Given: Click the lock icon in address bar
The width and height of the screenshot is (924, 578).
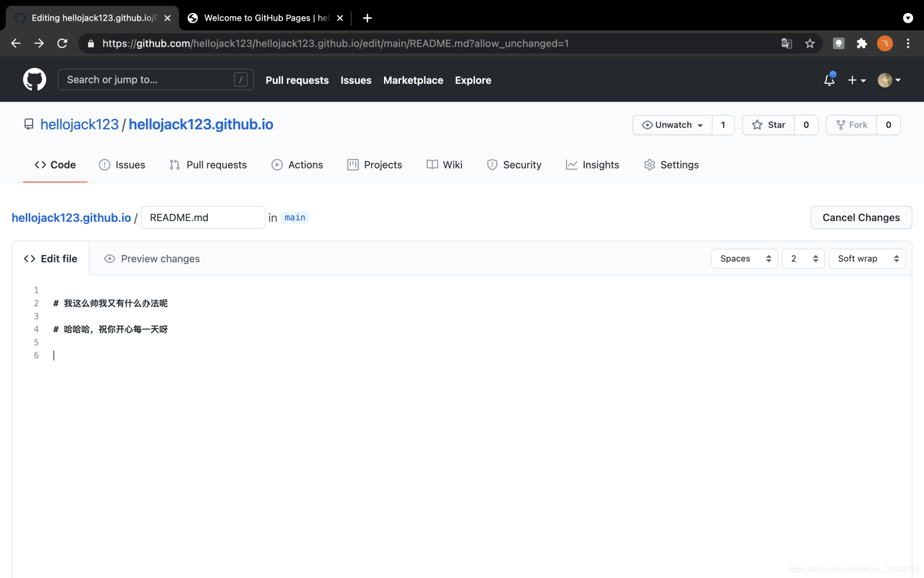Looking at the screenshot, I should click(91, 43).
